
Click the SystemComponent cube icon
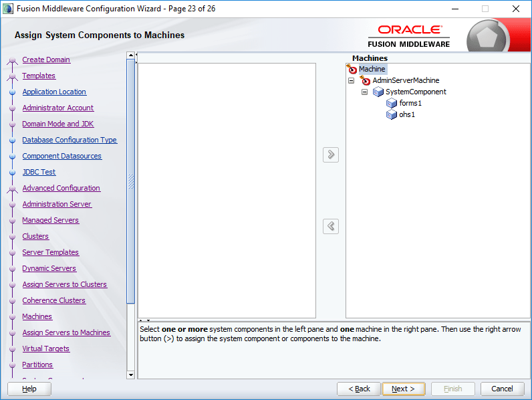(378, 92)
